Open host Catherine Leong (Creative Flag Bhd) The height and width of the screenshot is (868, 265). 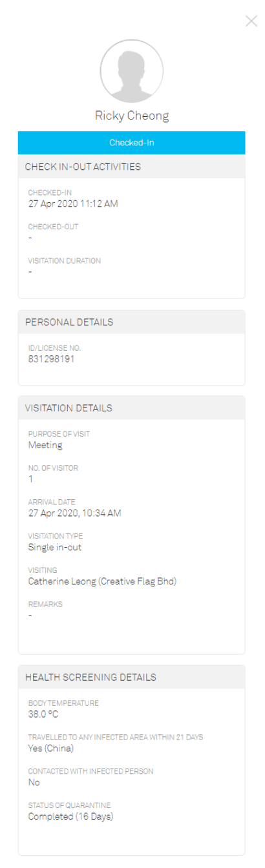pyautogui.click(x=102, y=581)
